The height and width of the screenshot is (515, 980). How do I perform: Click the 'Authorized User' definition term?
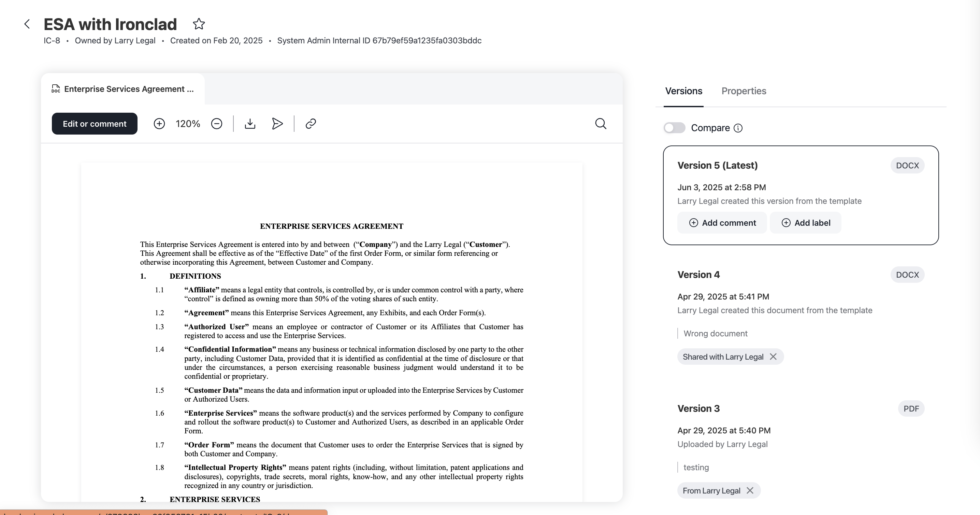click(x=216, y=326)
